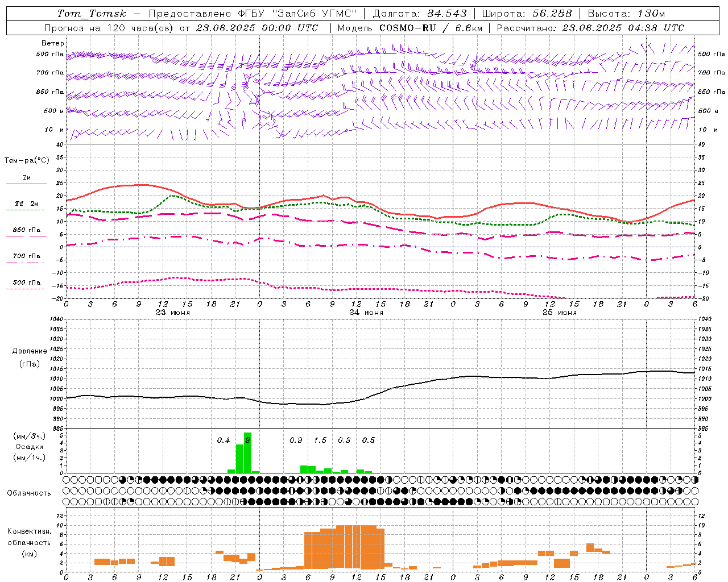Click the tallest green precipitation bar

pyautogui.click(x=247, y=452)
